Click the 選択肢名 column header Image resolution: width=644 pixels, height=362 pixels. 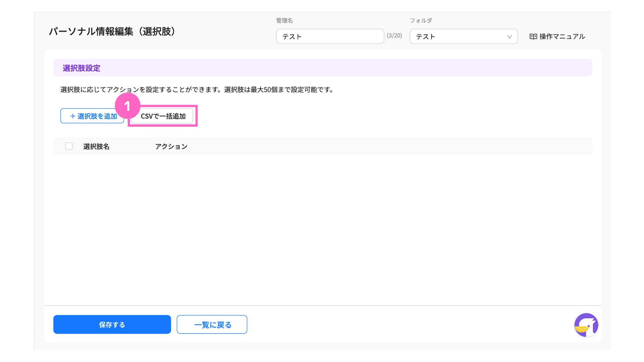coord(96,146)
